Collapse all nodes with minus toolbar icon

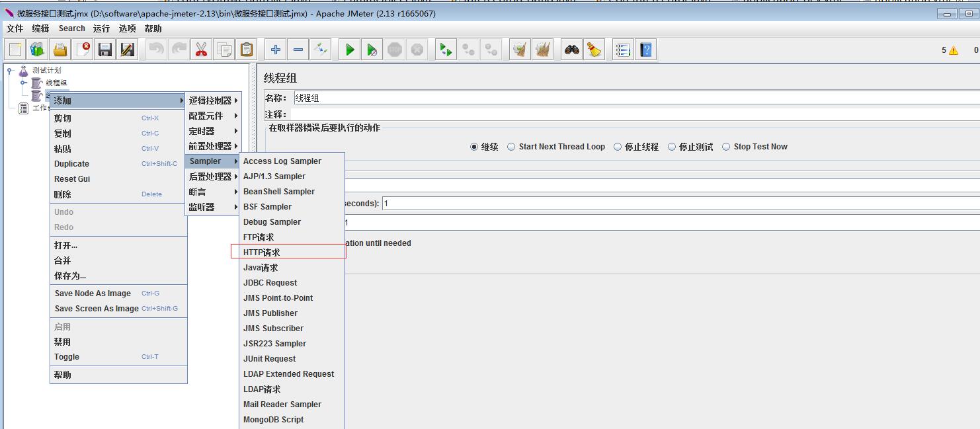coord(298,50)
